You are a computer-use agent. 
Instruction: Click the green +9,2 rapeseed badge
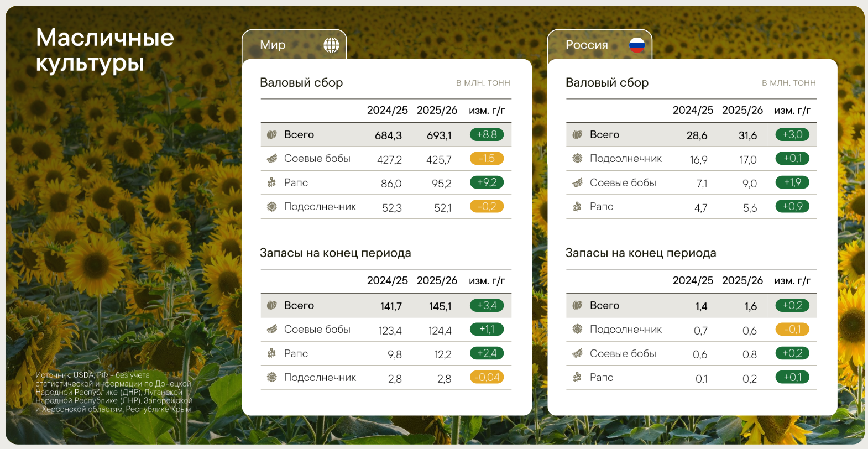[487, 182]
